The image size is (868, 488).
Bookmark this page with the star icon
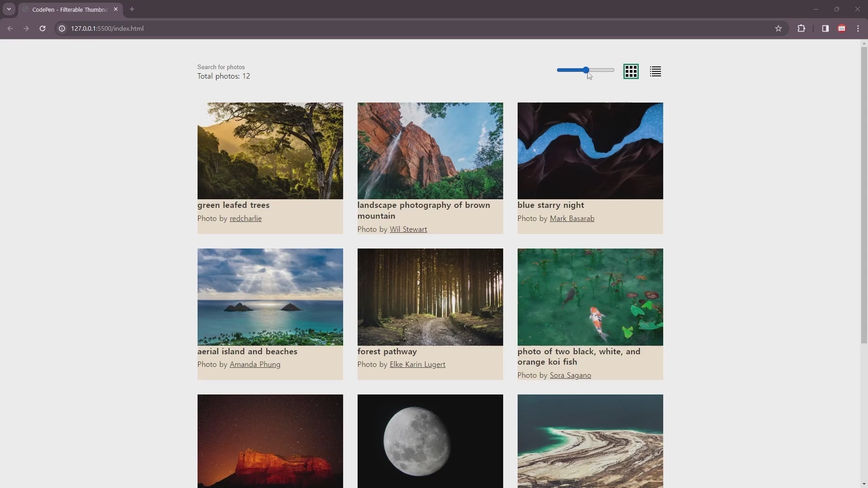pyautogui.click(x=778, y=28)
